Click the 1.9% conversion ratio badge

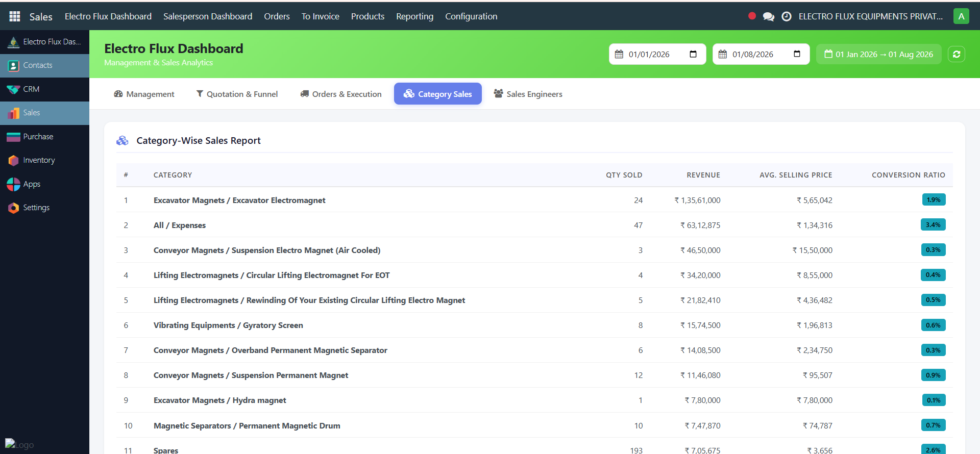click(934, 200)
